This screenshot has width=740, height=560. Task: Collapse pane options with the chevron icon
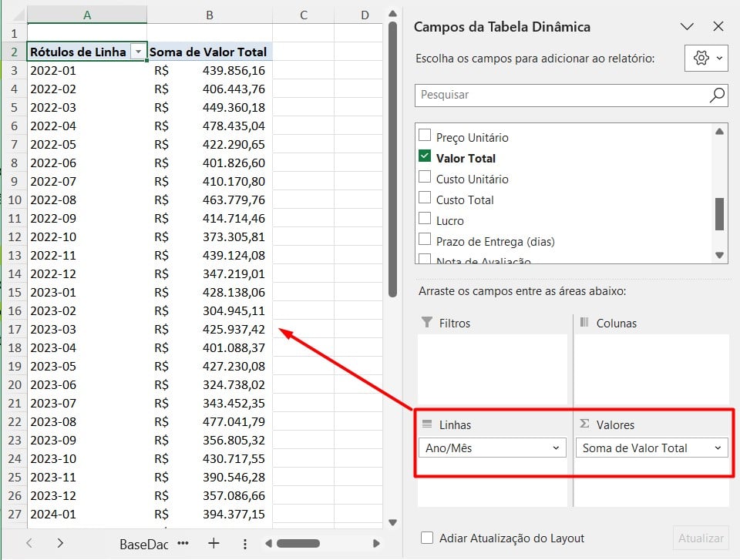[x=688, y=27]
